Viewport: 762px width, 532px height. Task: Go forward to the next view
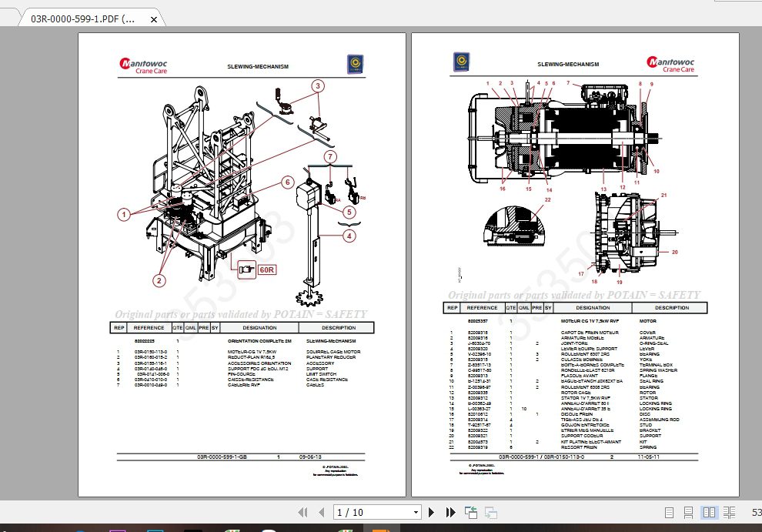(490, 512)
